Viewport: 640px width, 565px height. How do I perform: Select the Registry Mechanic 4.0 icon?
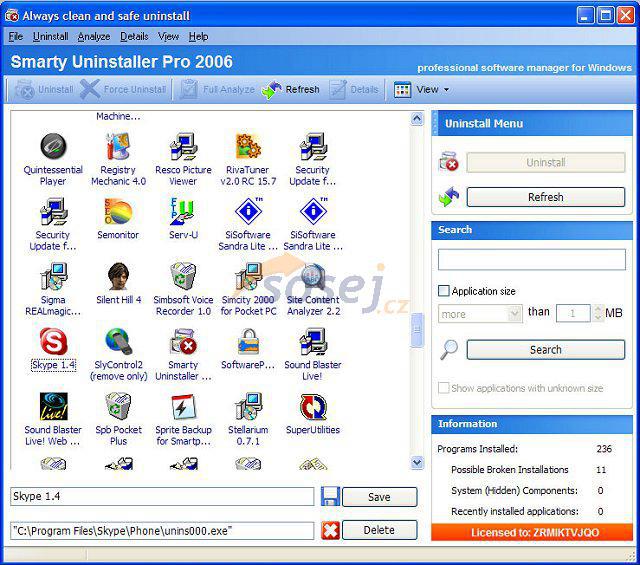[x=118, y=146]
